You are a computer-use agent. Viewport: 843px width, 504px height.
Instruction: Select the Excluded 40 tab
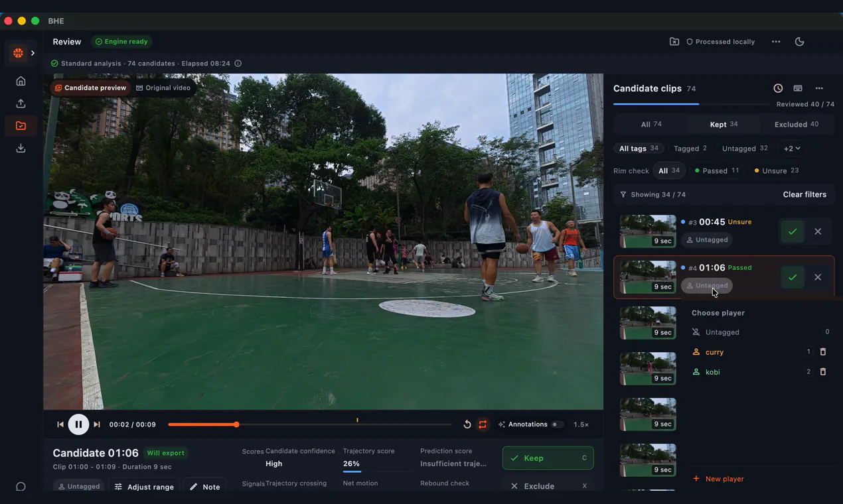click(796, 124)
